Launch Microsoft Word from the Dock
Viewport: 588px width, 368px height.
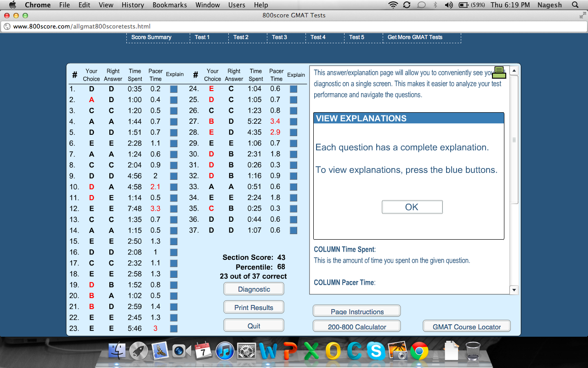pos(268,351)
